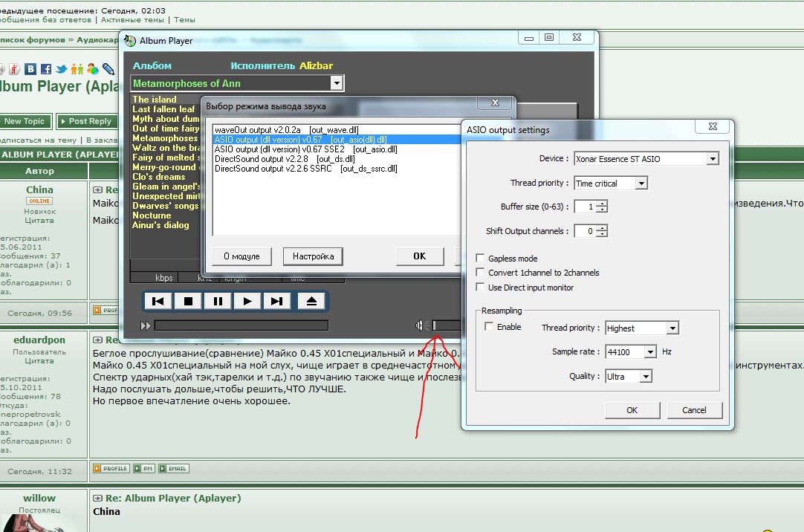Viewport: 804px width, 532px height.
Task: Open user eduardpon's profile name link
Action: [x=39, y=340]
